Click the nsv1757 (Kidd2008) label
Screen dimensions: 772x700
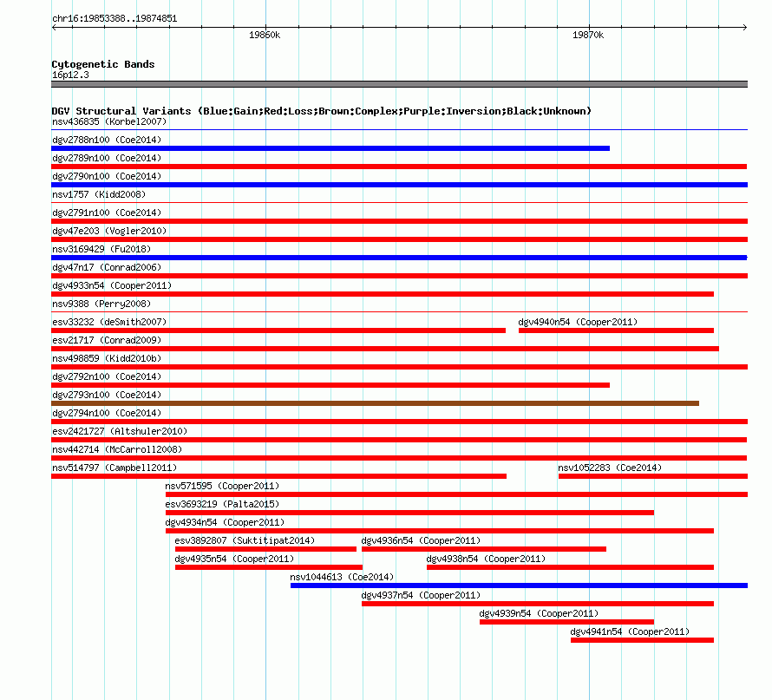coord(99,194)
